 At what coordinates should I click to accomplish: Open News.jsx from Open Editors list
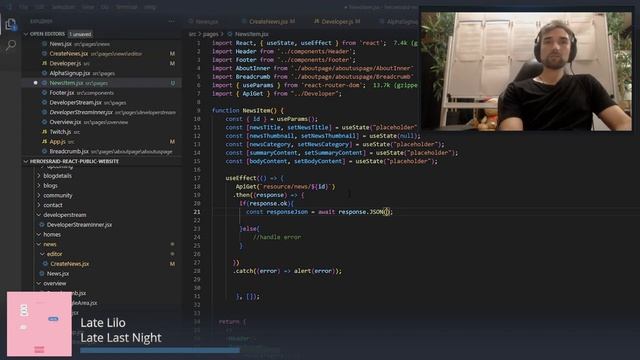102,44
